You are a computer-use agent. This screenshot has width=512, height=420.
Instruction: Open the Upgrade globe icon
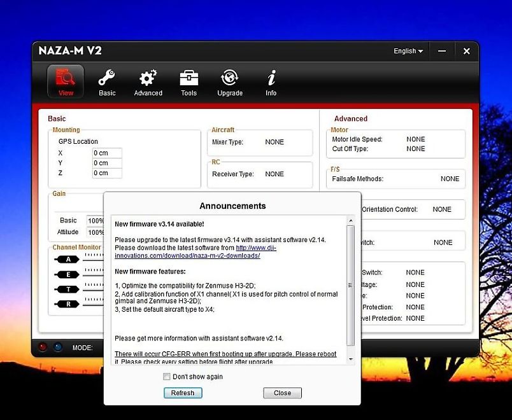[229, 82]
